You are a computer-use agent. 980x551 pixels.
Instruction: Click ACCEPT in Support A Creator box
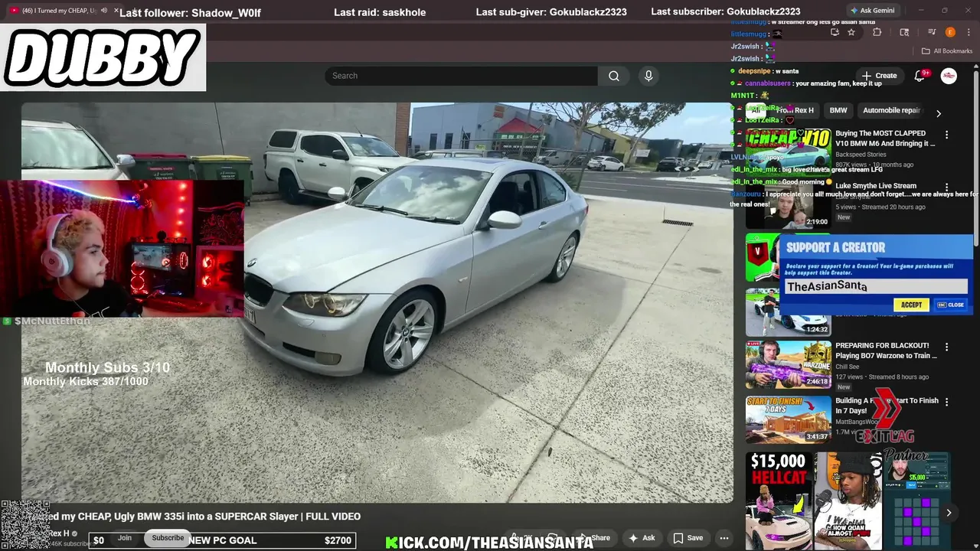coord(911,305)
